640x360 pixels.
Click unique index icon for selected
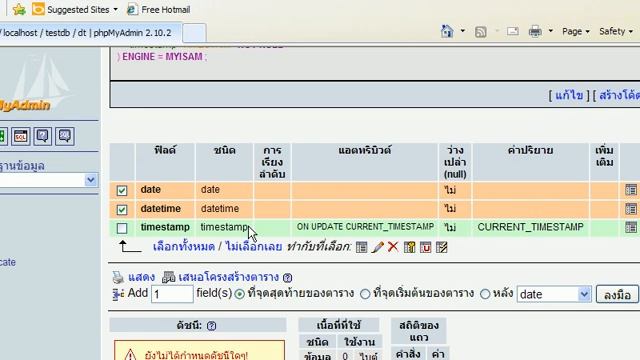coord(426,247)
